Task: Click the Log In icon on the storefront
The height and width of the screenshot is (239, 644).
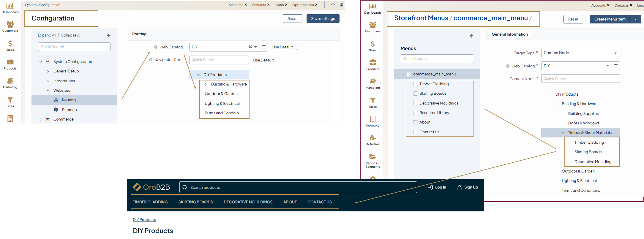Action: [x=430, y=187]
